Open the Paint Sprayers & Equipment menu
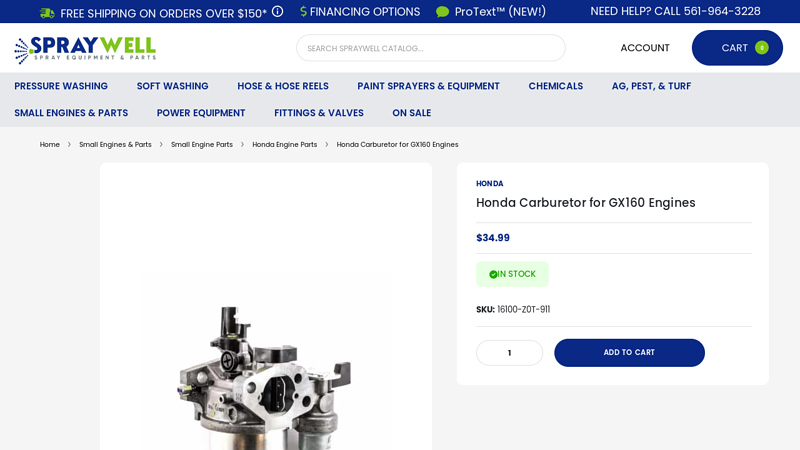Screen dimensions: 800x450 (429, 86)
